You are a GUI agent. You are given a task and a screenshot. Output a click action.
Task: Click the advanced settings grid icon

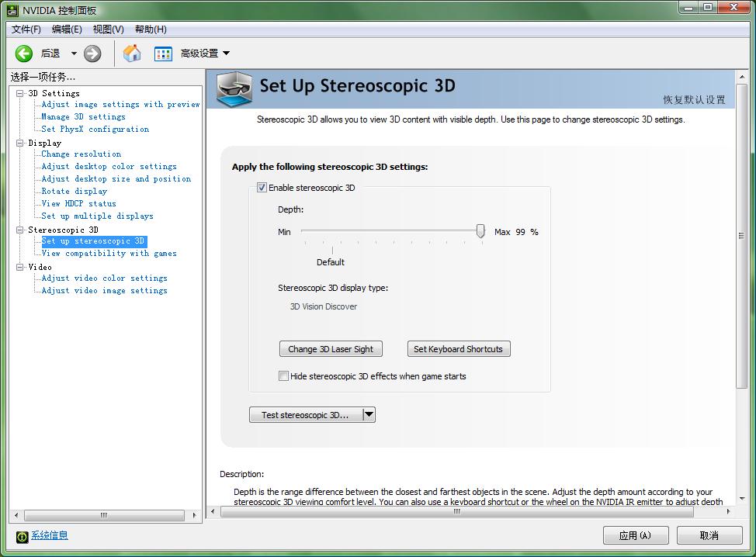click(x=163, y=54)
